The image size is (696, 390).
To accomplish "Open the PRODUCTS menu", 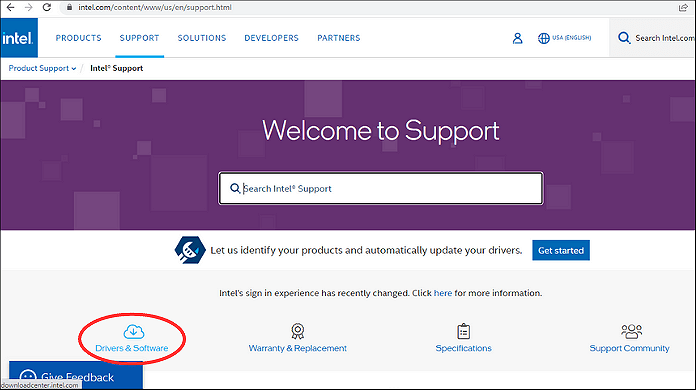I will coord(79,38).
